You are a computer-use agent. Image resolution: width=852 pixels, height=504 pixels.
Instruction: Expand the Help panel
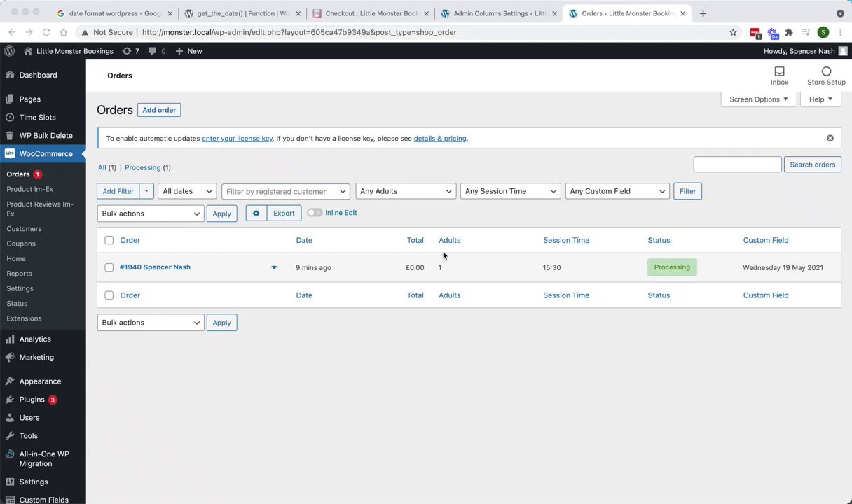820,99
